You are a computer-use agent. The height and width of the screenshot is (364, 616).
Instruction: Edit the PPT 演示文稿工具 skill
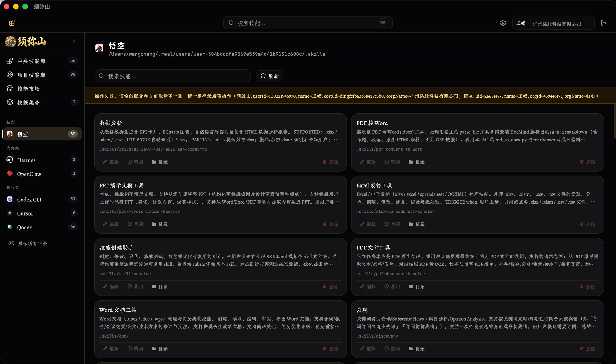click(111, 224)
